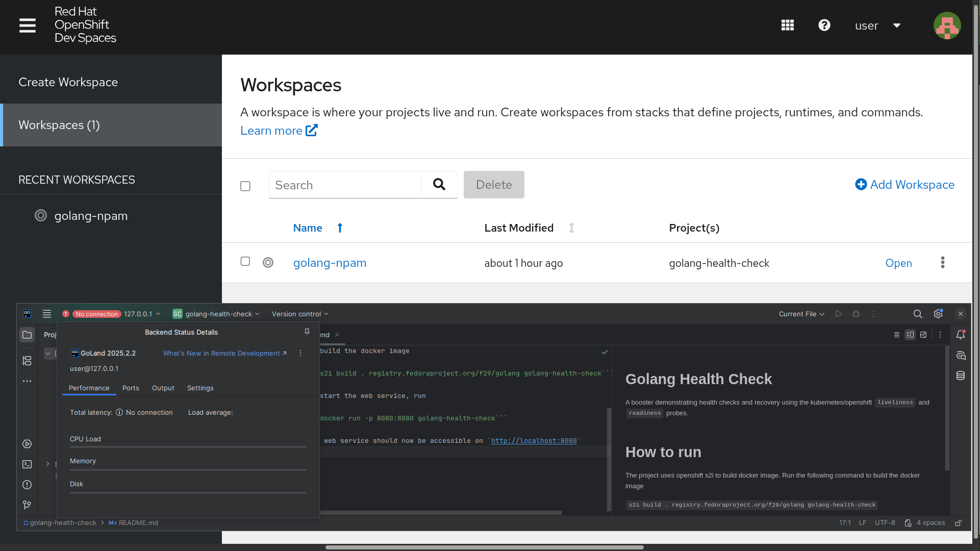Screen dimensions: 980x551
Task: Open the help question mark icon
Action: click(x=824, y=26)
